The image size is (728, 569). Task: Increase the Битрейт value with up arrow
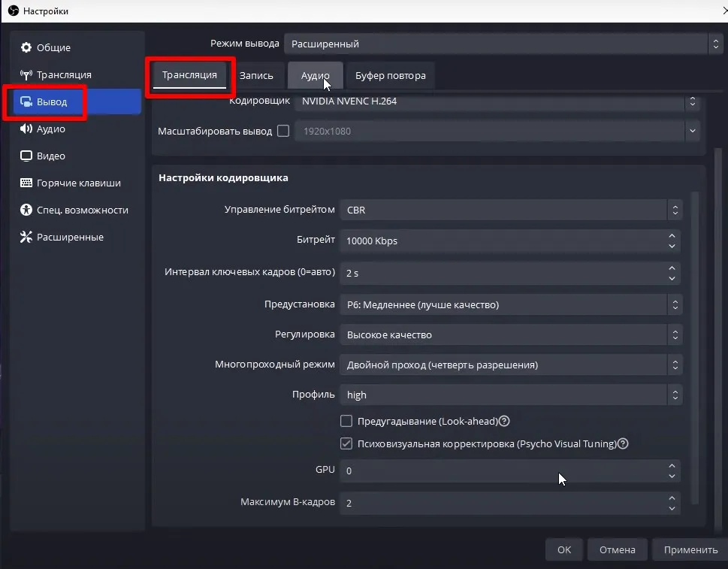[x=672, y=235]
